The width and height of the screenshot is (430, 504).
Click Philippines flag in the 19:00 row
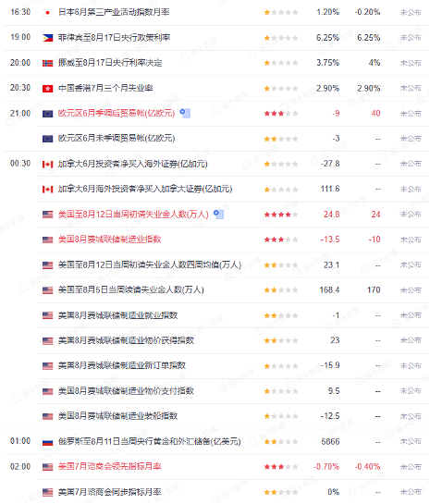pos(47,38)
